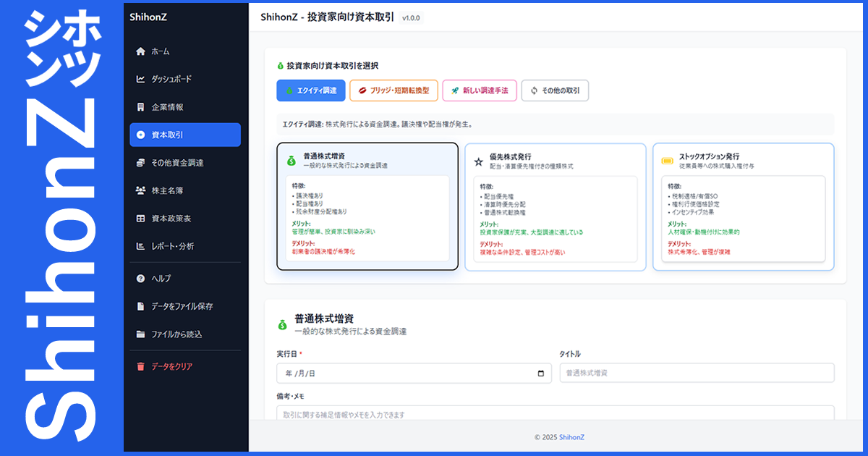Open the その他の取引 category
This screenshot has width=868, height=456.
point(555,90)
